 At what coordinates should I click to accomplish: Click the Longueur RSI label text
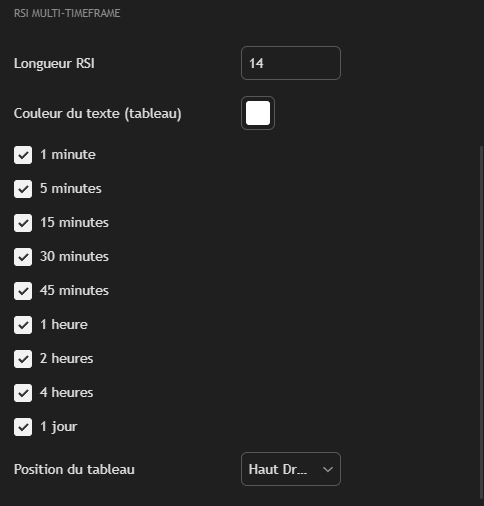54,63
